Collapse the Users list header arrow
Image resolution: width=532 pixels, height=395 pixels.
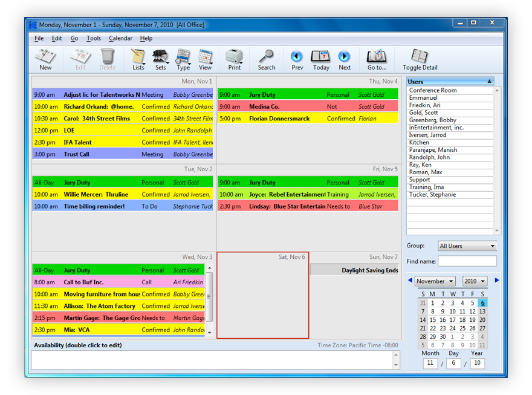tap(490, 82)
